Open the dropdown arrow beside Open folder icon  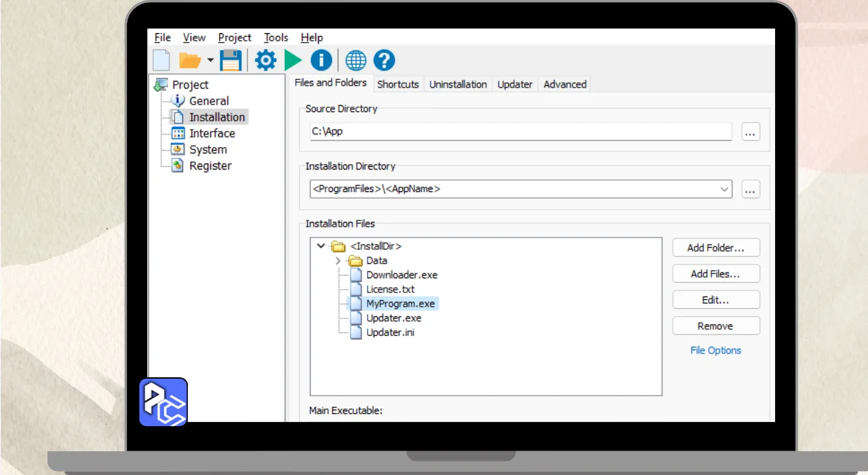tap(210, 60)
